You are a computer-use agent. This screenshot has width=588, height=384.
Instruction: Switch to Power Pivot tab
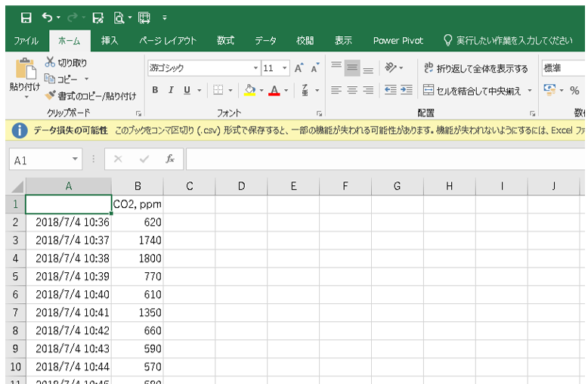pos(398,41)
